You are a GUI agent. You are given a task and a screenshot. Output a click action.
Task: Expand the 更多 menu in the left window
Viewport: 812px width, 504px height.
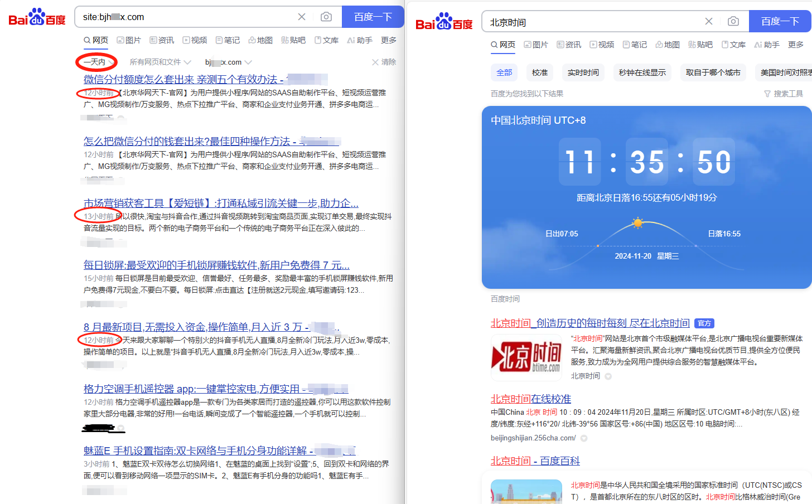tap(389, 40)
